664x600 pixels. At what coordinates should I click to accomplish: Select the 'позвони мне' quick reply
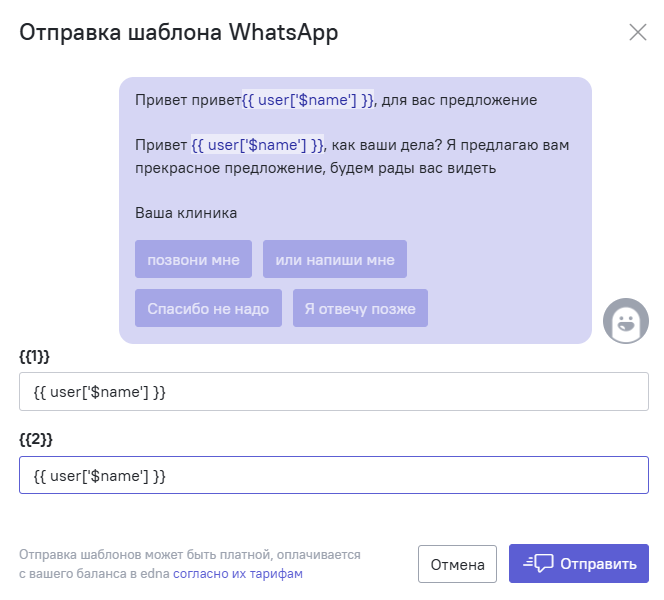(194, 259)
